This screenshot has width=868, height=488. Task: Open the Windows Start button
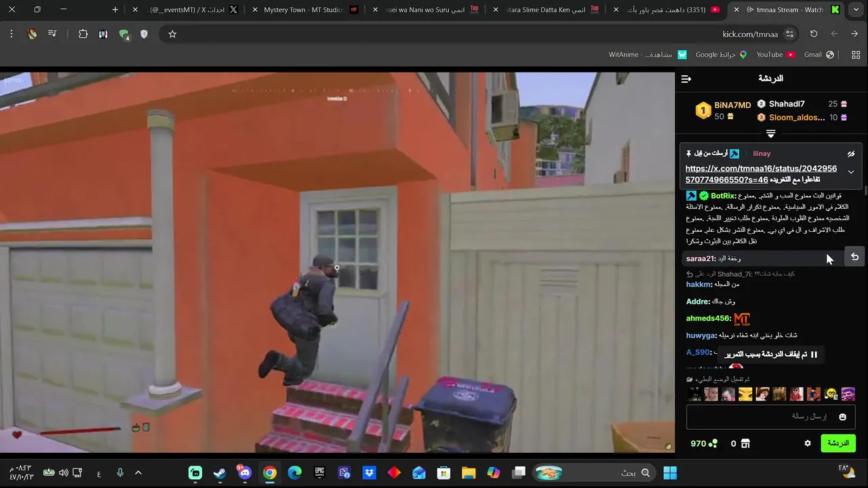(x=670, y=472)
